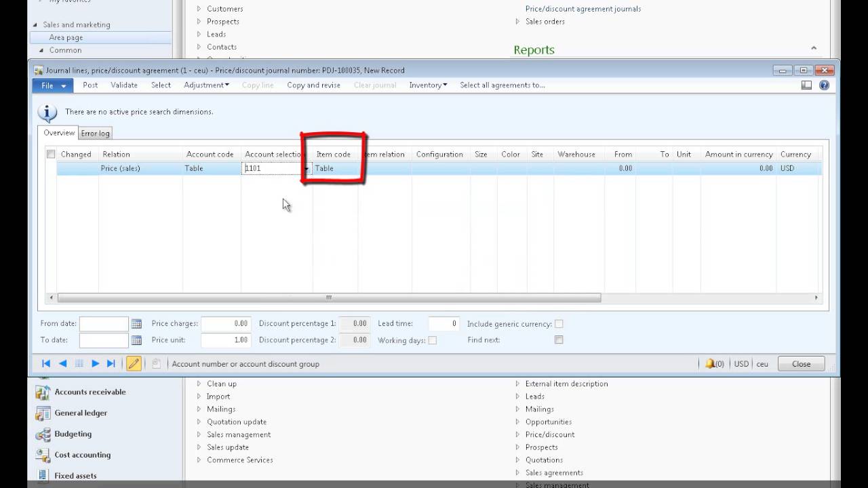868x488 pixels.
Task: Expand the Customers node
Action: coord(199,9)
